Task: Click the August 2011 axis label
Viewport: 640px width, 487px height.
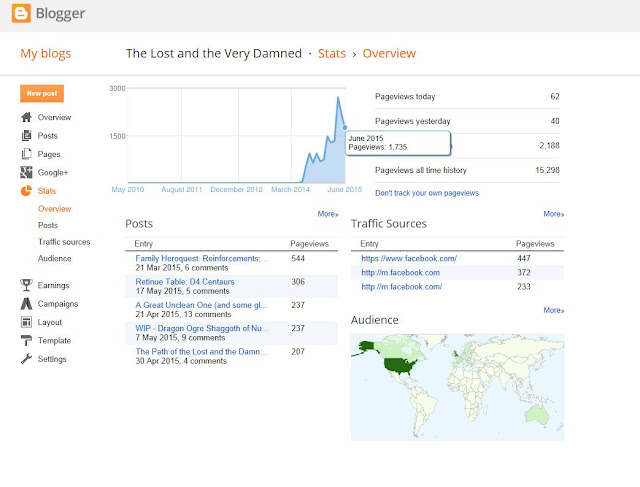Action: point(182,189)
